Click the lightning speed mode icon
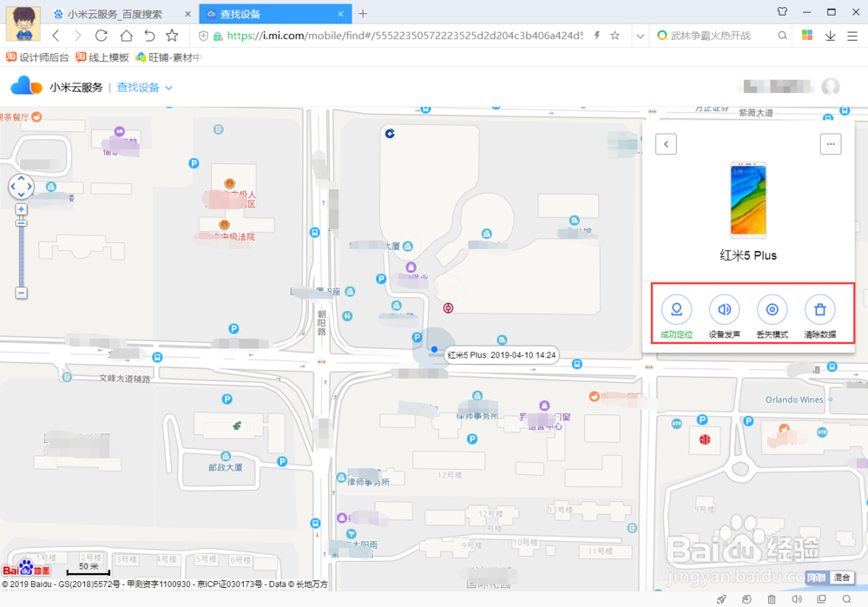This screenshot has width=868, height=607. (x=597, y=36)
